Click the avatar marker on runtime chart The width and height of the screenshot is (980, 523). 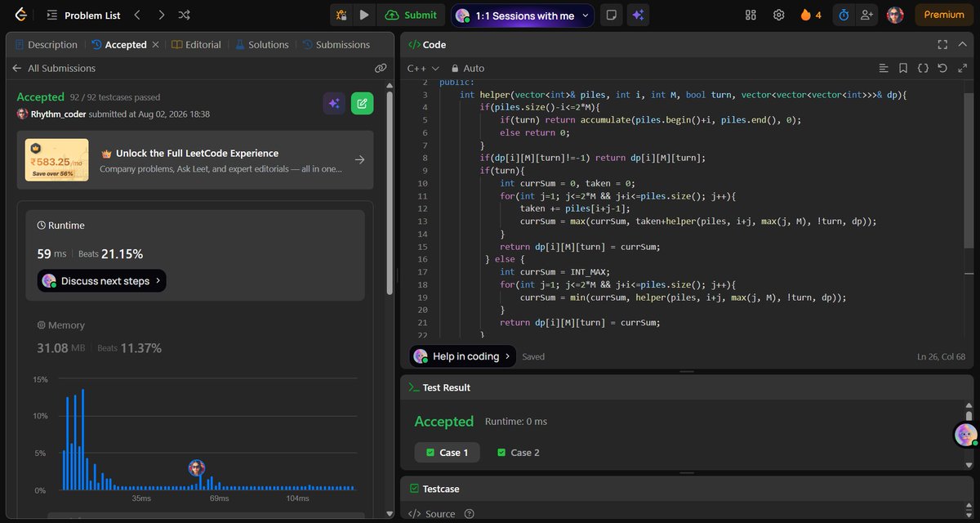(x=197, y=468)
